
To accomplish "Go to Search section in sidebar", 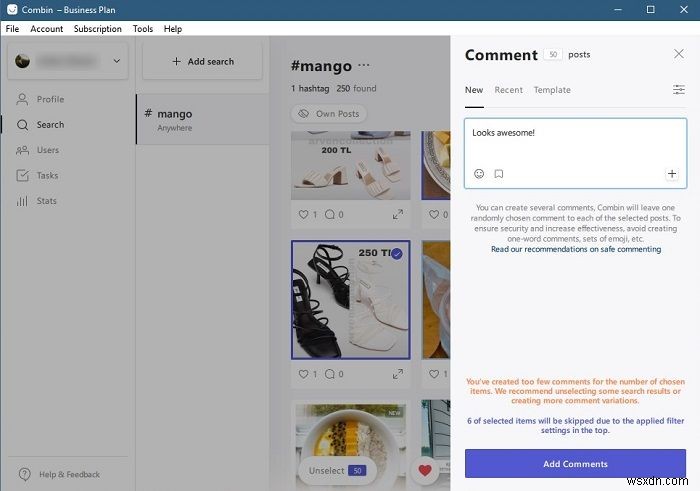I will 40,125.
